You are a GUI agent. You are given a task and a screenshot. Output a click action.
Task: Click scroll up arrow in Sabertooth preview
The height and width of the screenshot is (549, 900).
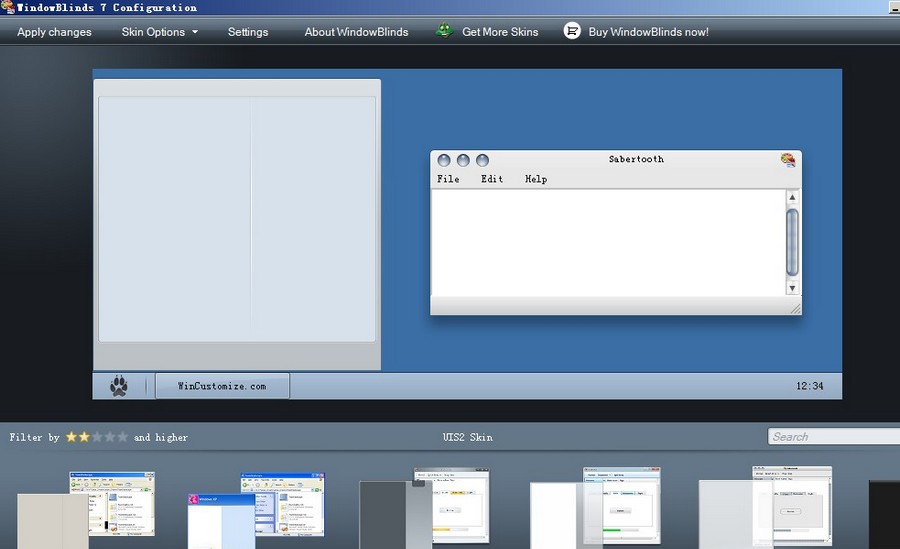(x=792, y=198)
